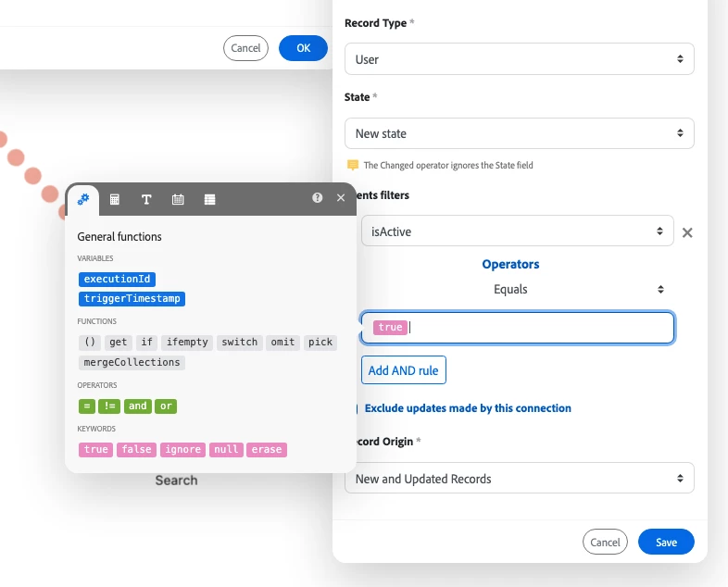Image resolution: width=728 pixels, height=587 pixels.
Task: Click Cancel next to Save
Action: coord(605,542)
